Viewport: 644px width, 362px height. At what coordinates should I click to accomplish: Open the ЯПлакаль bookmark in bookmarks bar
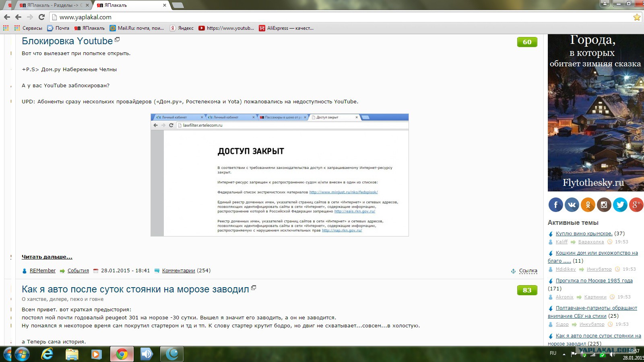click(89, 28)
